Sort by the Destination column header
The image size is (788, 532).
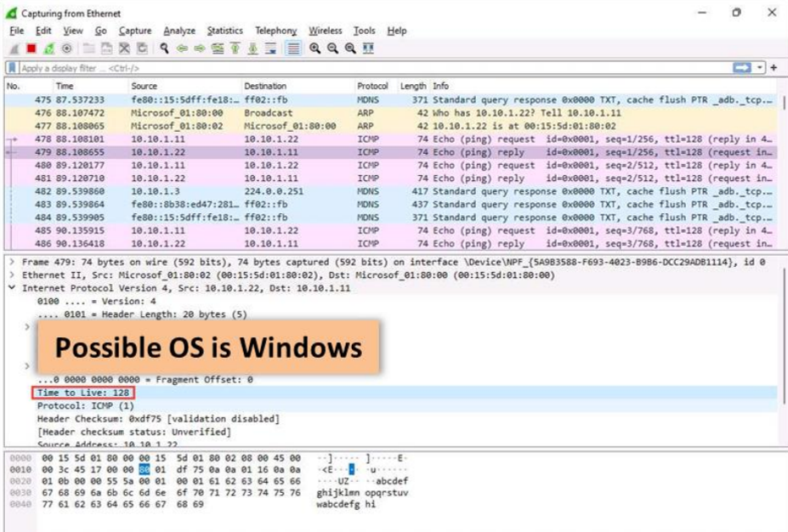tap(298, 86)
